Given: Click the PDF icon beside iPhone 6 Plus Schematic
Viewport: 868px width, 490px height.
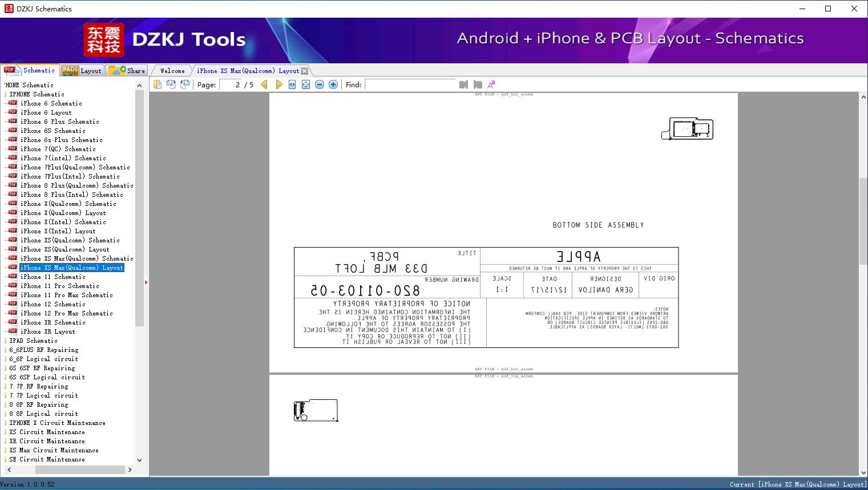Looking at the screenshot, I should 13,122.
